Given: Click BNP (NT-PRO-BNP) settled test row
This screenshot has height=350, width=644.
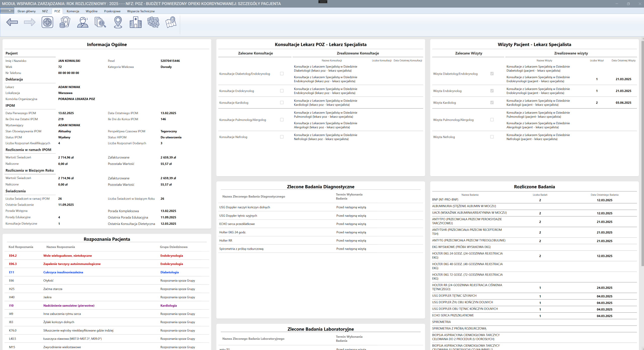Looking at the screenshot, I should pyautogui.click(x=534, y=200).
